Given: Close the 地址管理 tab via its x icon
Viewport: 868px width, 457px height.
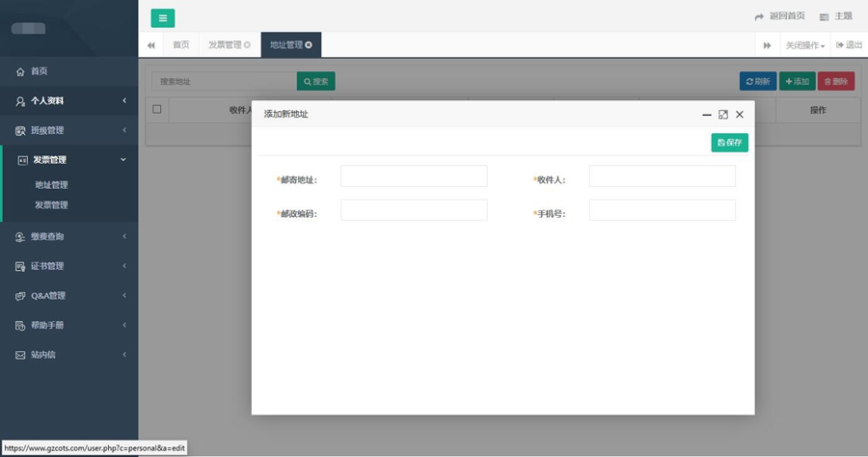Looking at the screenshot, I should point(309,45).
